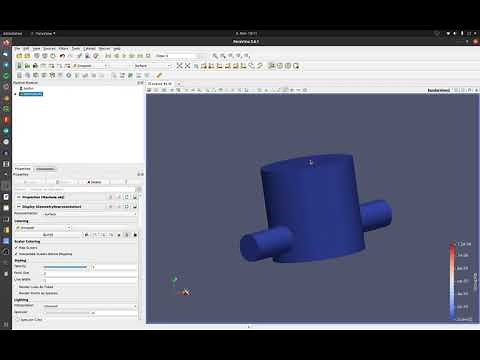Open the Tools menu
480x360 pixels.
click(x=76, y=49)
